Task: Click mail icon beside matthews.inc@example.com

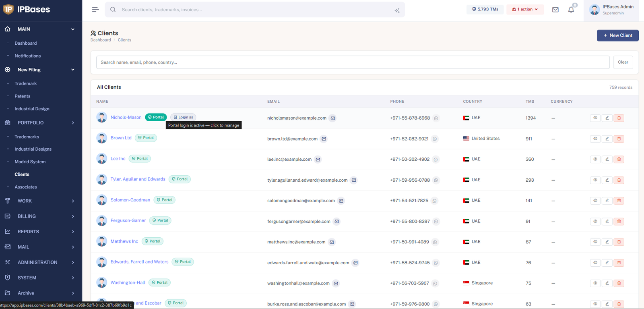Action: pyautogui.click(x=332, y=242)
